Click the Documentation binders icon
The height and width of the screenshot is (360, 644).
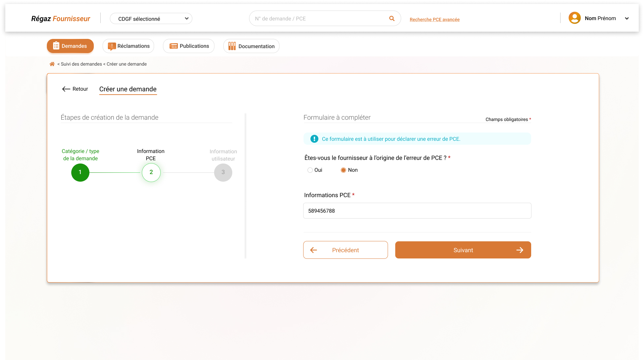(x=232, y=46)
